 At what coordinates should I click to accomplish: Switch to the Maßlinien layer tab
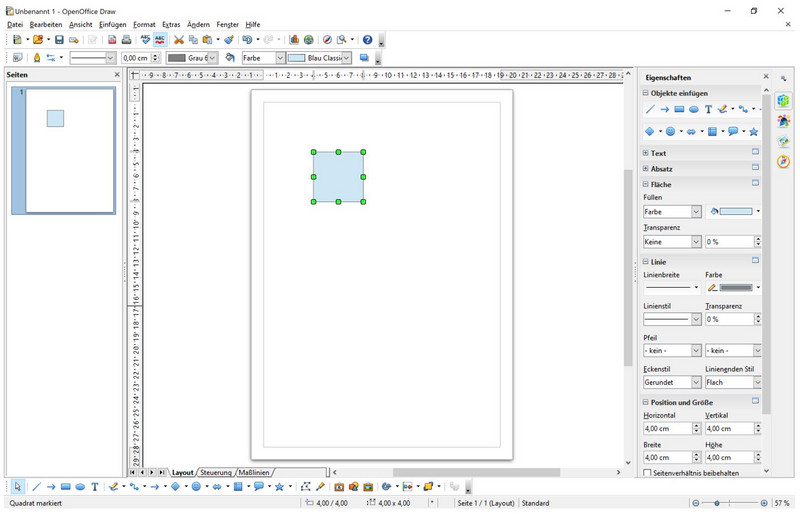coord(254,472)
